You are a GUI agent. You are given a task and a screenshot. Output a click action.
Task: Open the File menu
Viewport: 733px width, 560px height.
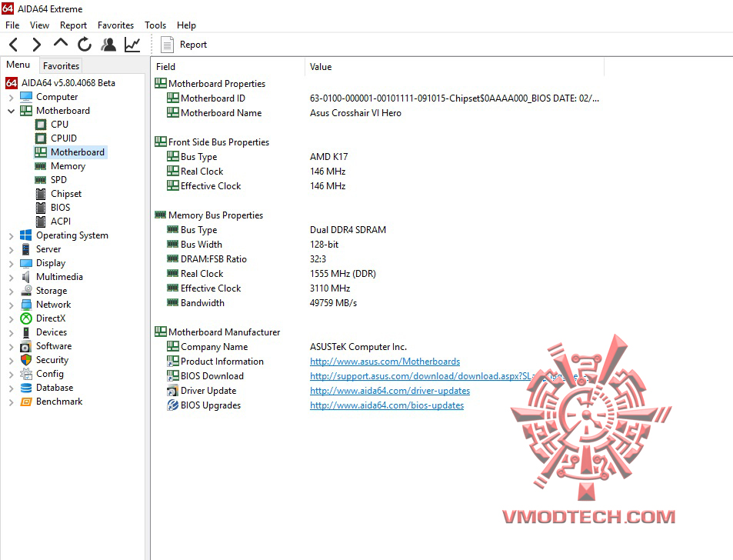[12, 25]
